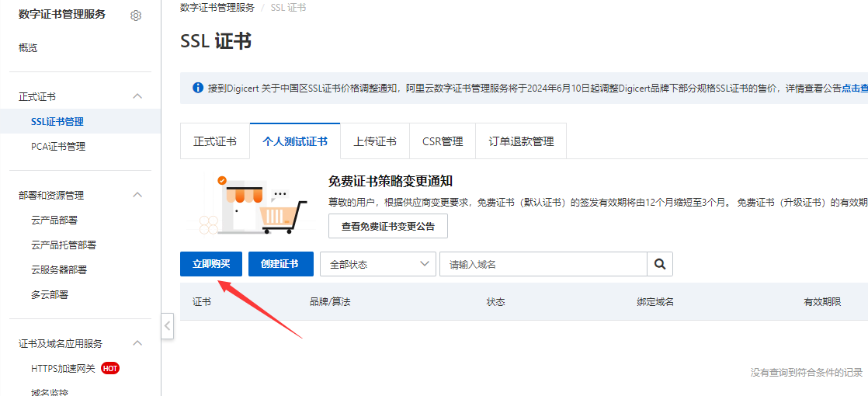868x396 pixels.
Task: Click the 创建证书 button
Action: click(x=280, y=264)
